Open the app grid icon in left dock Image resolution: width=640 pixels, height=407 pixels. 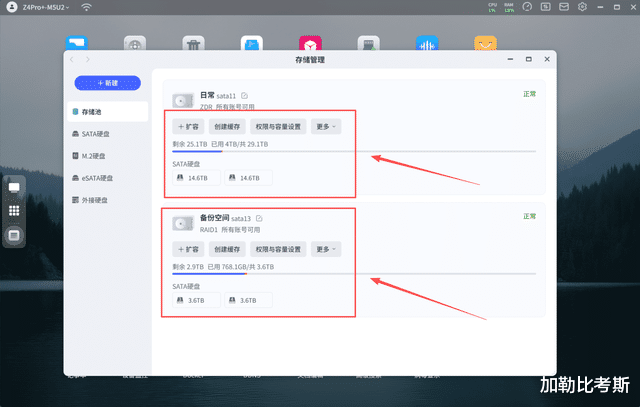coord(14,211)
